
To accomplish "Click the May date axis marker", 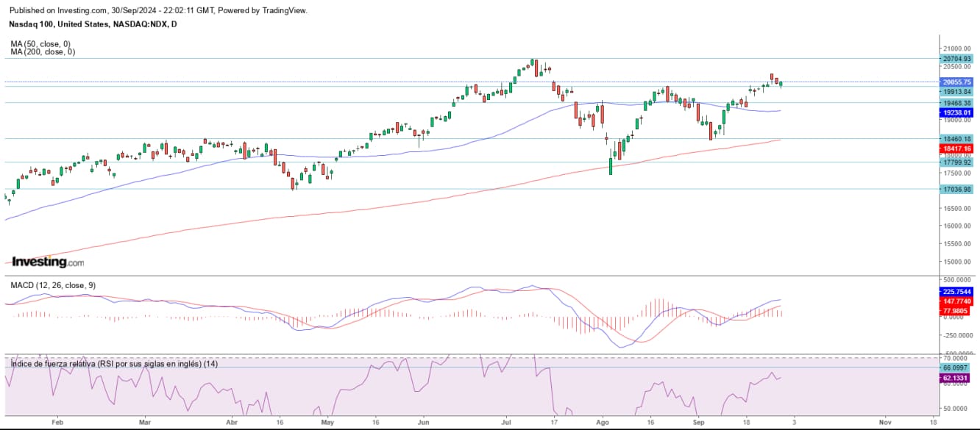I will tap(326, 423).
